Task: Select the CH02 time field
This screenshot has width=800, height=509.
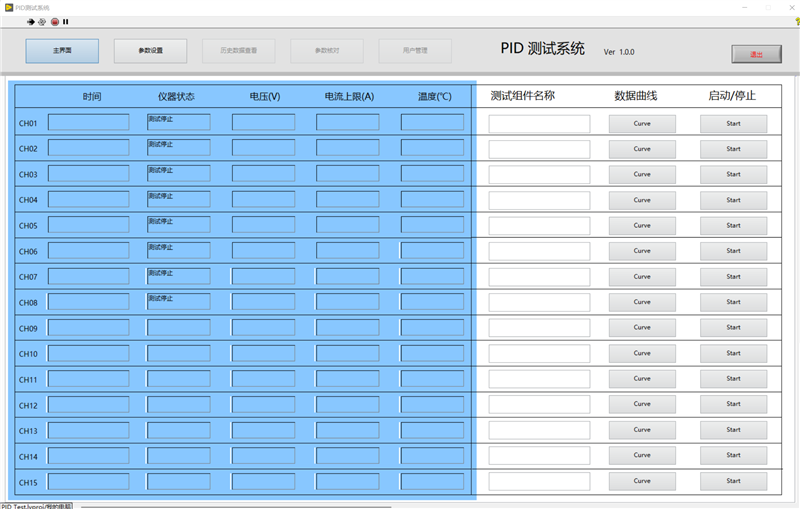Action: (88, 148)
